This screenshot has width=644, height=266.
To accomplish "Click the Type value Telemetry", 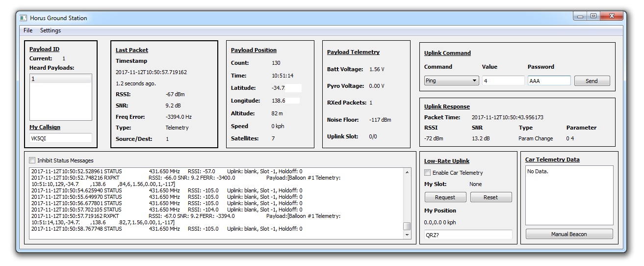I will click(x=177, y=128).
